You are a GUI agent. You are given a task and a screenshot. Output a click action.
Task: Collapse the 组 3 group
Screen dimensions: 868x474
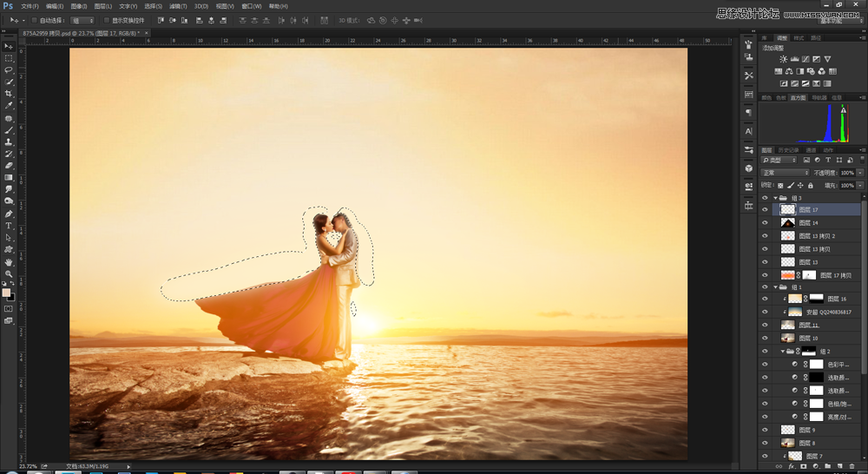point(775,198)
